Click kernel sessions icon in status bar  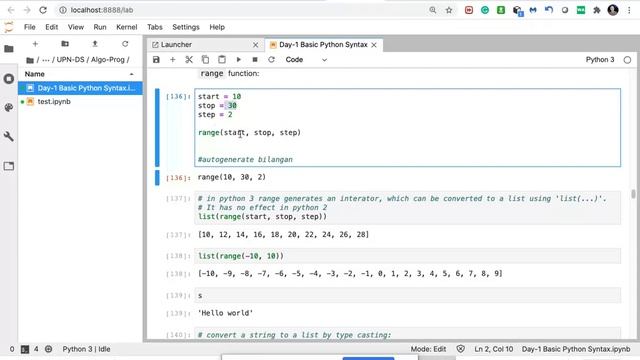[x=49, y=349]
